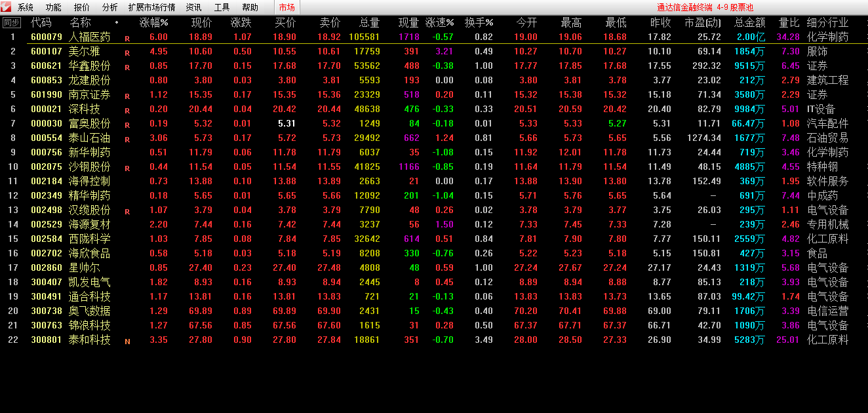The image size is (868, 413).
Task: Sort by 市盈(动) column header
Action: pyautogui.click(x=703, y=23)
